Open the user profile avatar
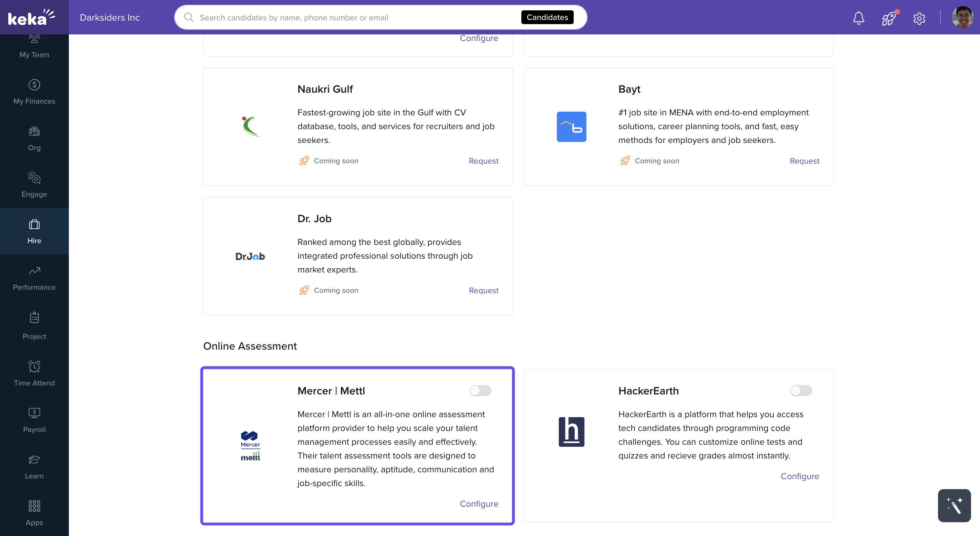The image size is (980, 536). [x=962, y=18]
